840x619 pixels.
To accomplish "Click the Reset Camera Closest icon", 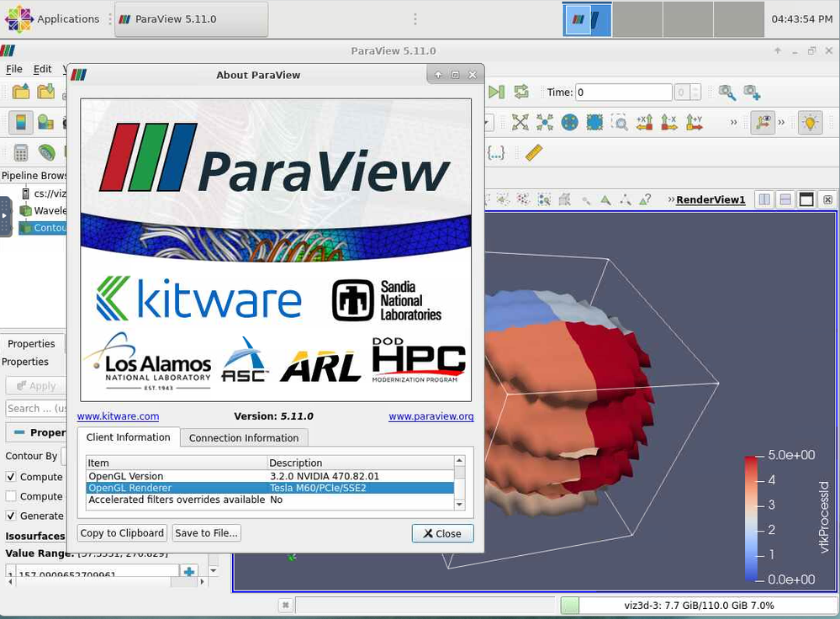I will (x=570, y=123).
